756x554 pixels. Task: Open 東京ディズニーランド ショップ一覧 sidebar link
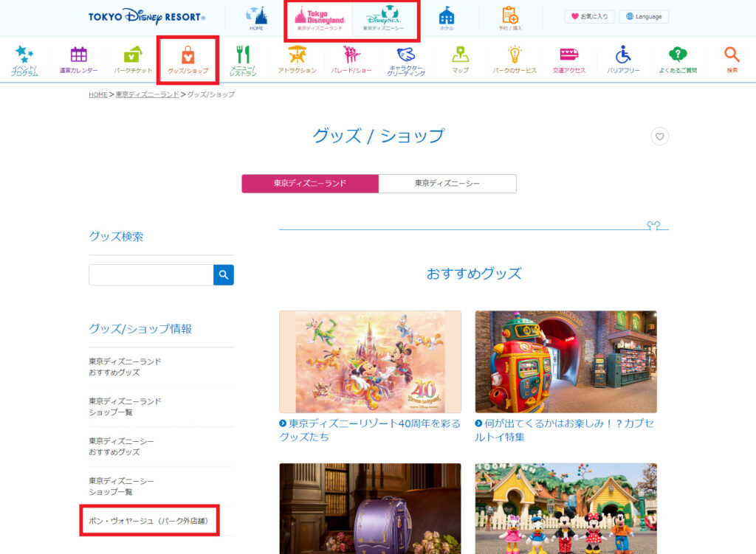[x=125, y=406]
